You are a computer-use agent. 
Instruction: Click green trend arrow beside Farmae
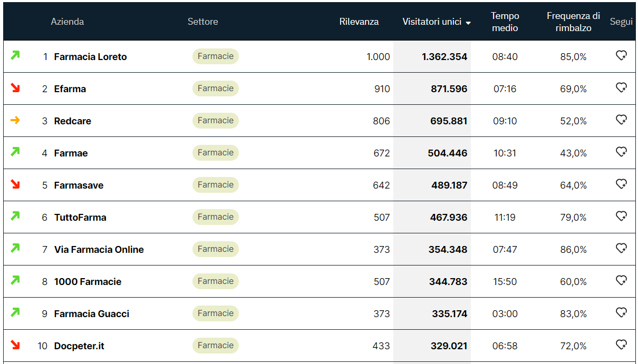15,151
